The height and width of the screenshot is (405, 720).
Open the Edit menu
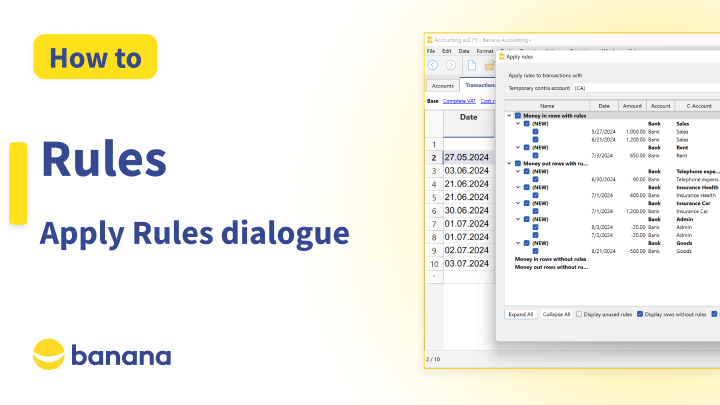[446, 51]
